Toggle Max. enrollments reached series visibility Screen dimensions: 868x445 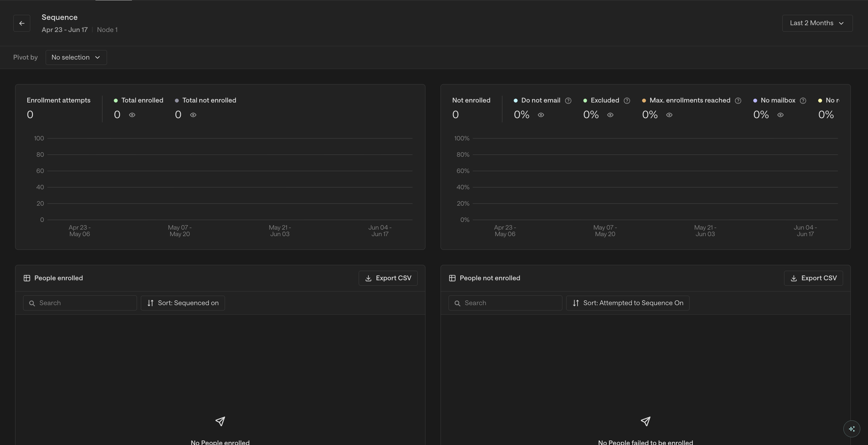coord(669,115)
